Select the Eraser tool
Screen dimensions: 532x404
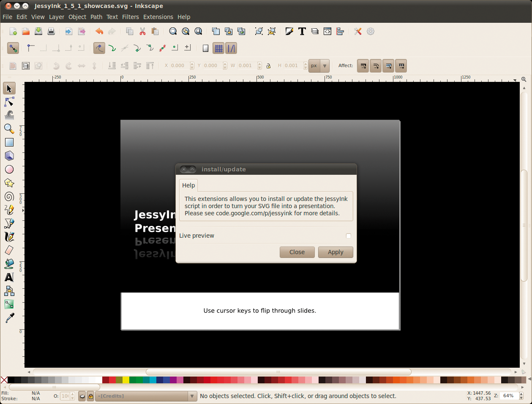[x=9, y=250]
